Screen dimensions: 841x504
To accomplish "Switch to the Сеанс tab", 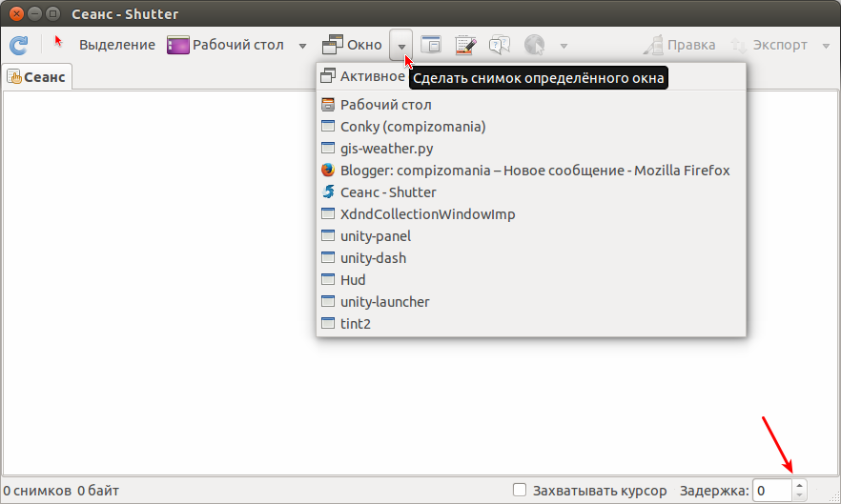I will coord(36,77).
